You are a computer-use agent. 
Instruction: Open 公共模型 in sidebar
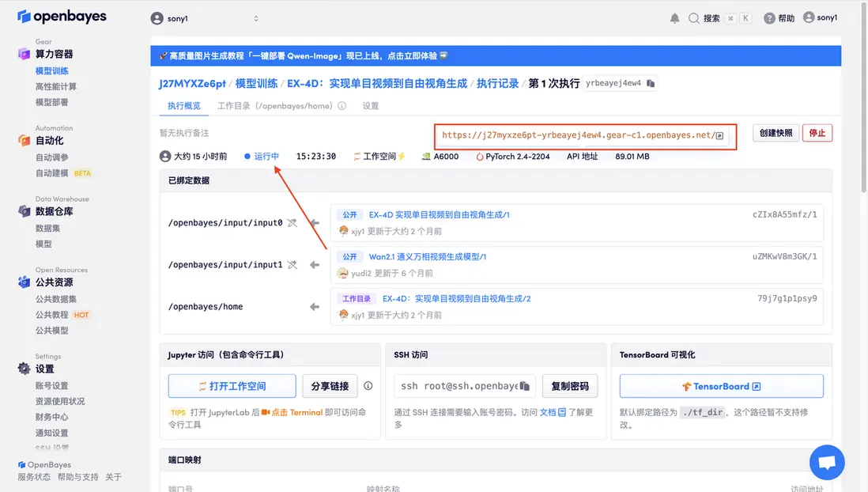(x=52, y=330)
